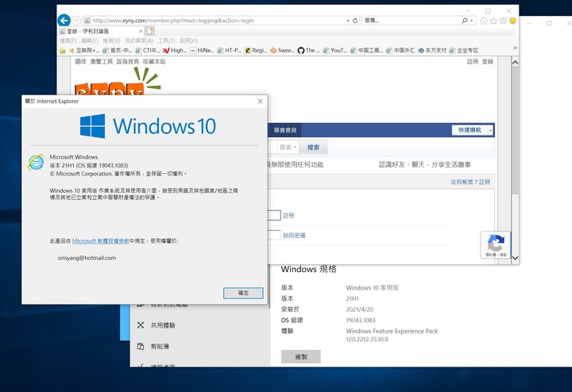This screenshot has height=392, width=572.
Task: Click 收藏本站 link in page header
Action: tap(154, 62)
